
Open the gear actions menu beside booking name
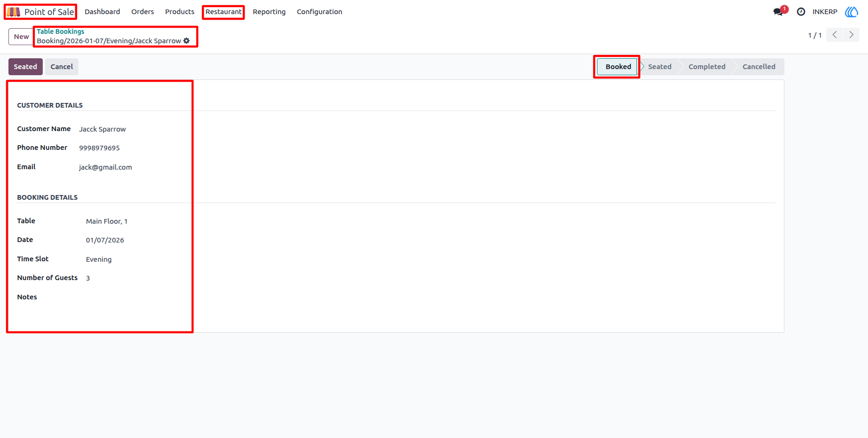click(186, 41)
